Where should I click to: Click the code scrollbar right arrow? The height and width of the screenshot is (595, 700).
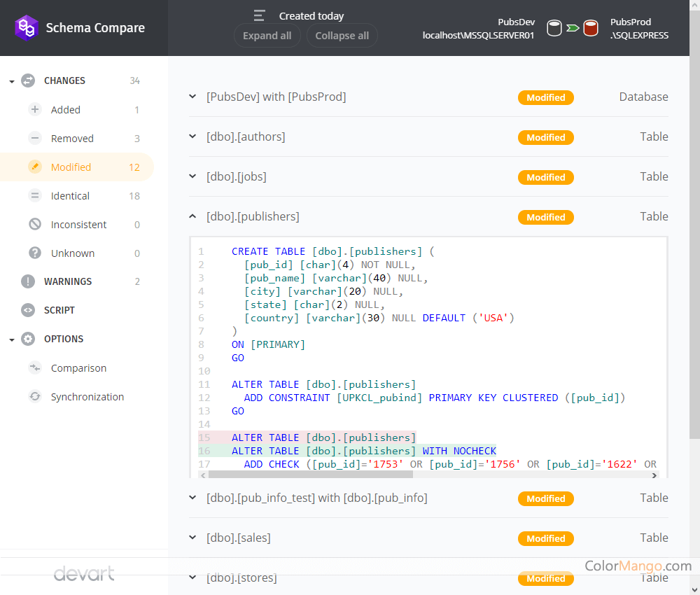(654, 475)
